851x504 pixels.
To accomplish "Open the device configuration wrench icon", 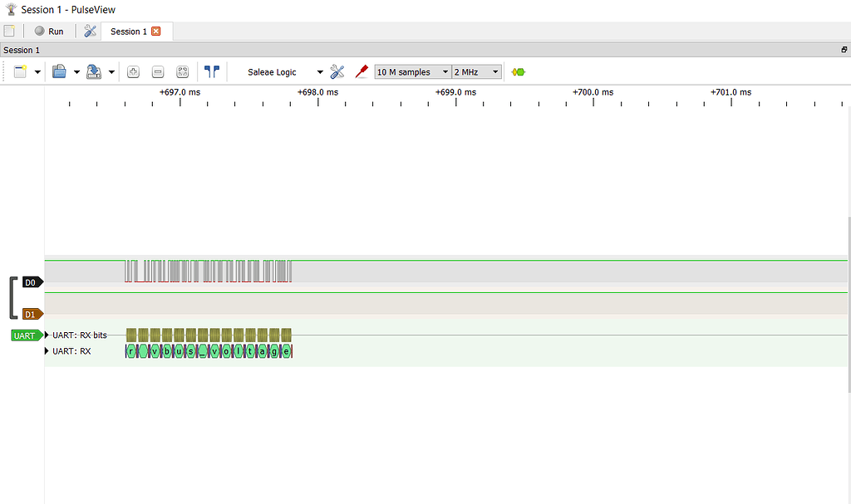I will (x=337, y=71).
